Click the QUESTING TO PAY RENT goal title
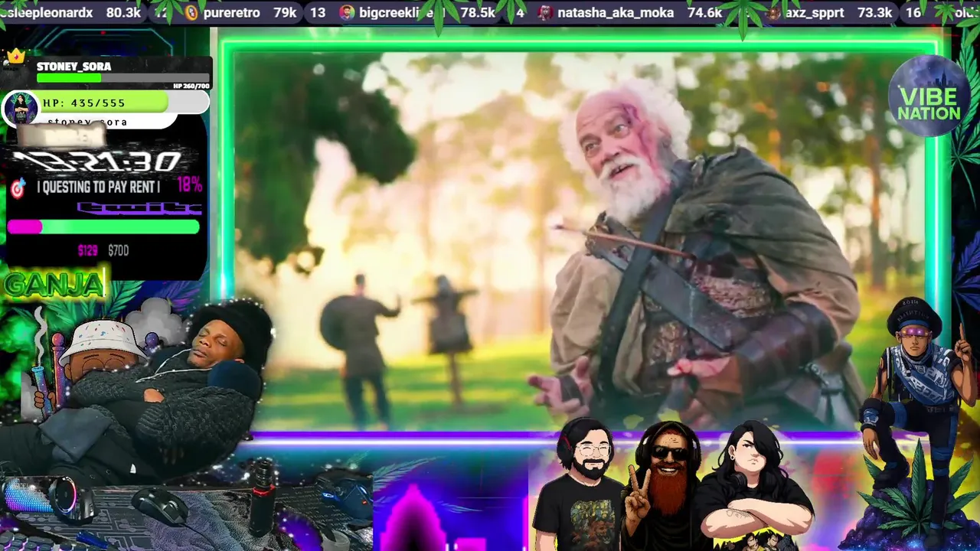Screen dimensions: 980x551 (x=98, y=187)
